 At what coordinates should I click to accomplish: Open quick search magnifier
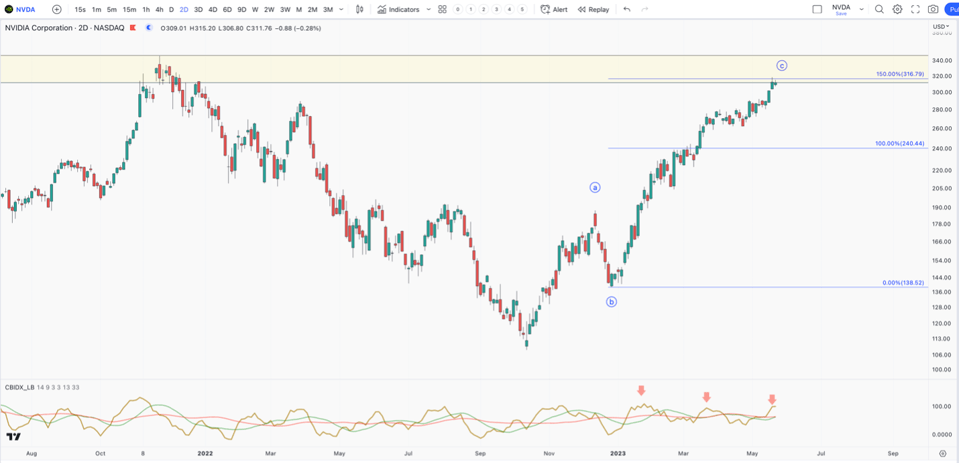click(879, 9)
